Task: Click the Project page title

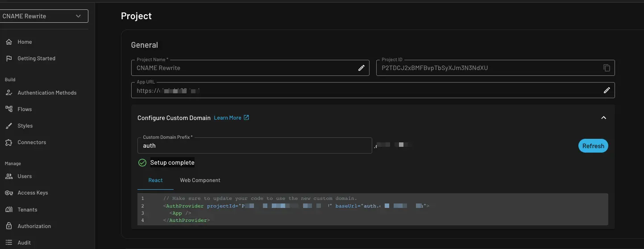Action: tap(136, 16)
